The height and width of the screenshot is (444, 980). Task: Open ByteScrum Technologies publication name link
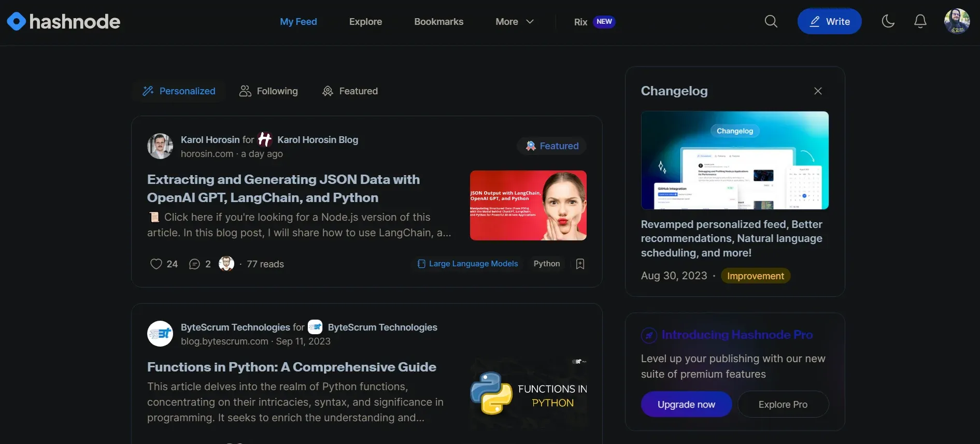pos(382,327)
